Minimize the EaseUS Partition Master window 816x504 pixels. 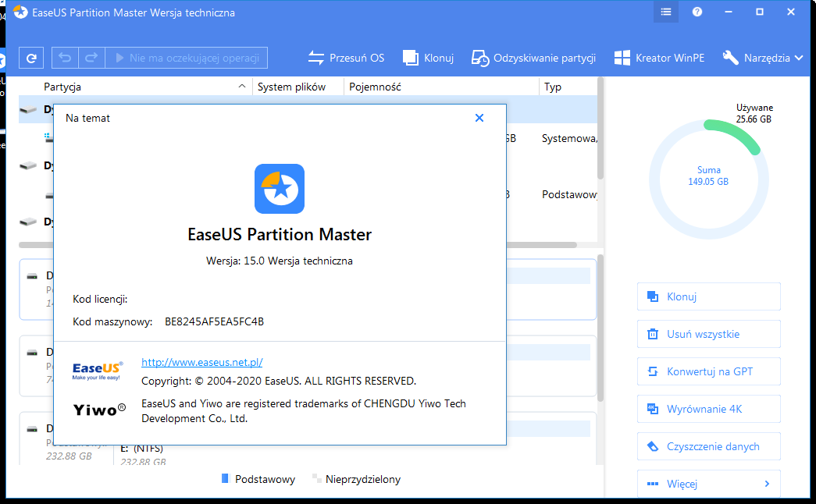coord(728,12)
